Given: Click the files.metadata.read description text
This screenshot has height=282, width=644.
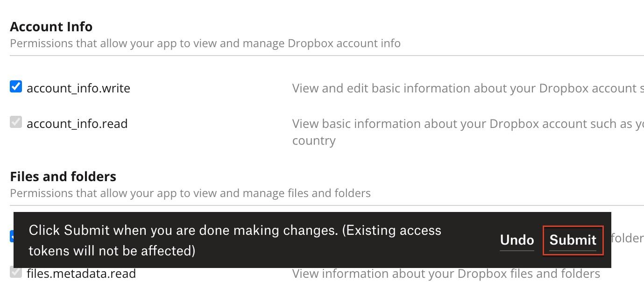Looking at the screenshot, I should click(x=446, y=274).
